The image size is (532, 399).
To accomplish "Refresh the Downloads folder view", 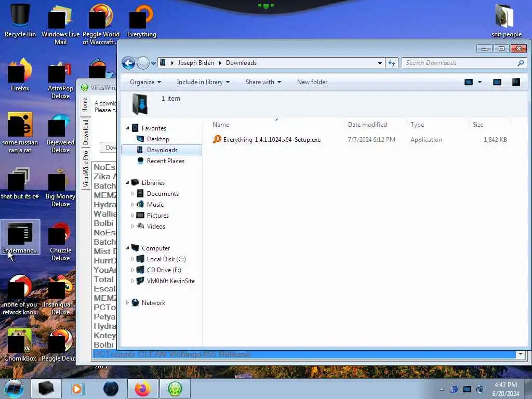I will click(392, 63).
